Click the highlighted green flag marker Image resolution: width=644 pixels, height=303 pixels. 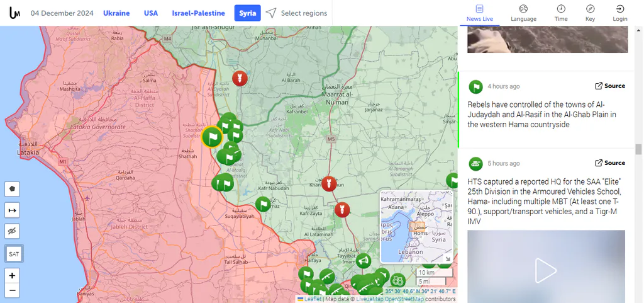pyautogui.click(x=212, y=137)
